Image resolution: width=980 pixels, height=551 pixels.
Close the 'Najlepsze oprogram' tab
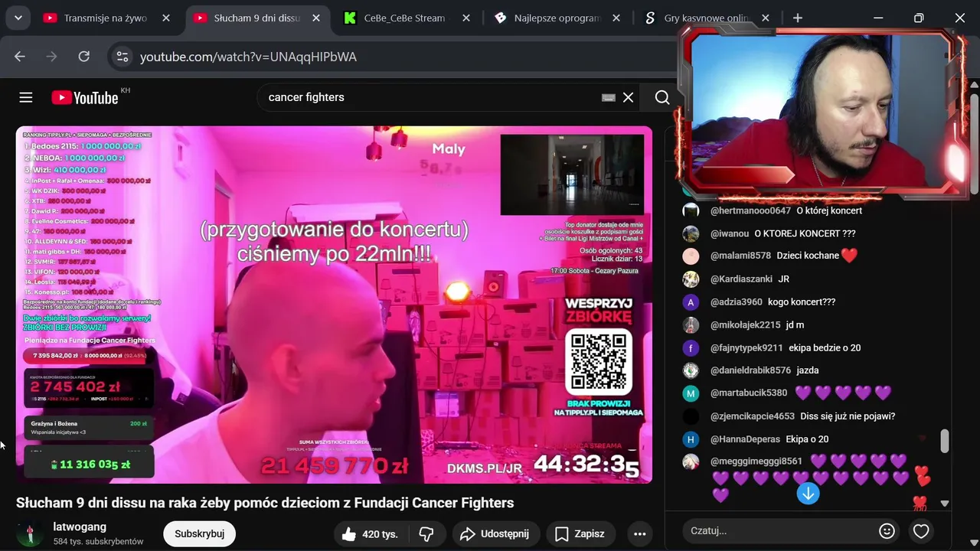tap(615, 18)
